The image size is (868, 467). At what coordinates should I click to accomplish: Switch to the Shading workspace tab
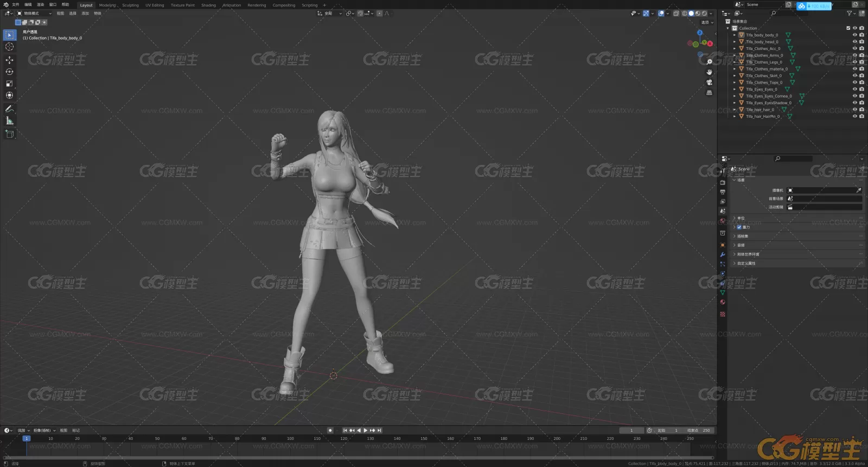pyautogui.click(x=208, y=5)
